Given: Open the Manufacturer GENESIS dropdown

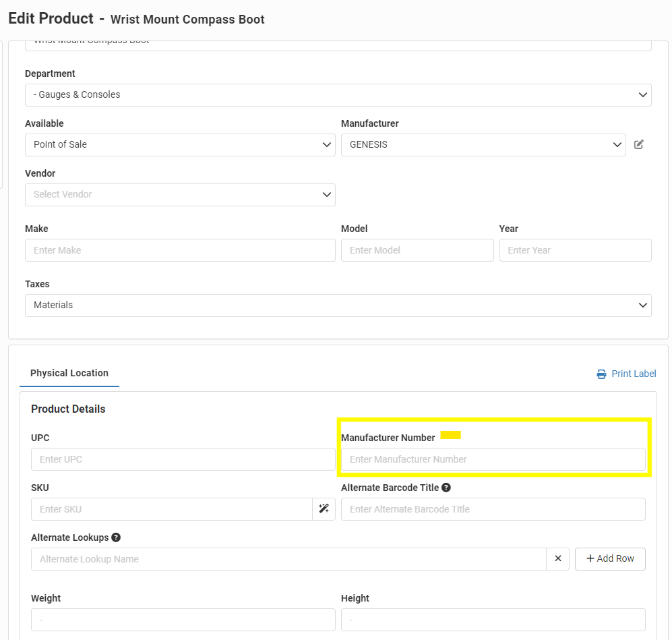Looking at the screenshot, I should (483, 145).
